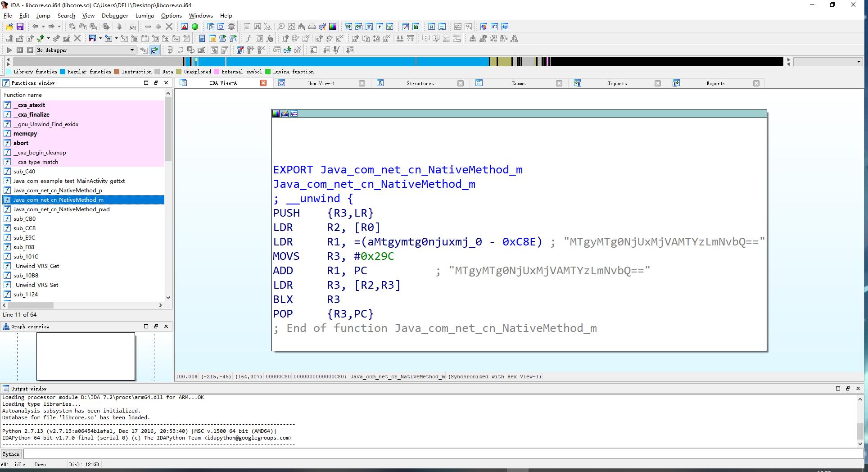Click the text search binoculars icon
The width and height of the screenshot is (868, 472).
pos(83,27)
